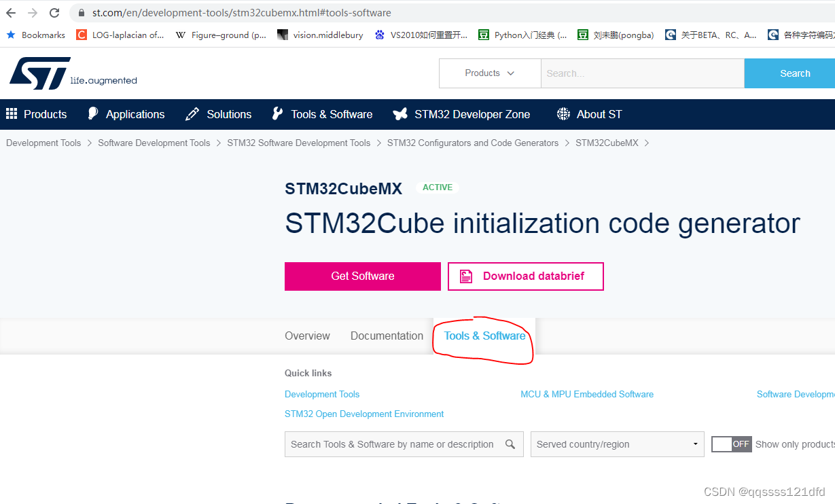835x504 pixels.
Task: Open the Served country/region dropdown
Action: click(617, 444)
